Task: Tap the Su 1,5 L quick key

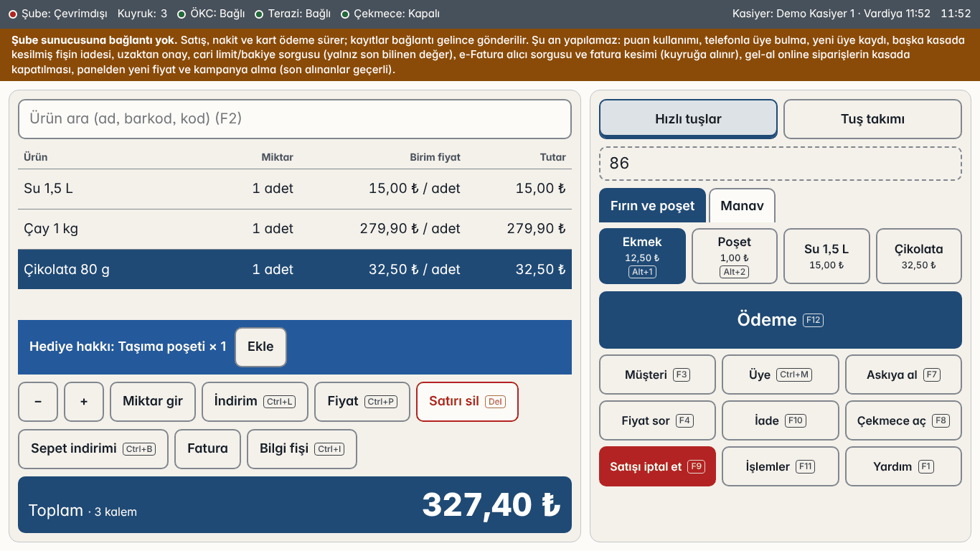Action: point(826,256)
